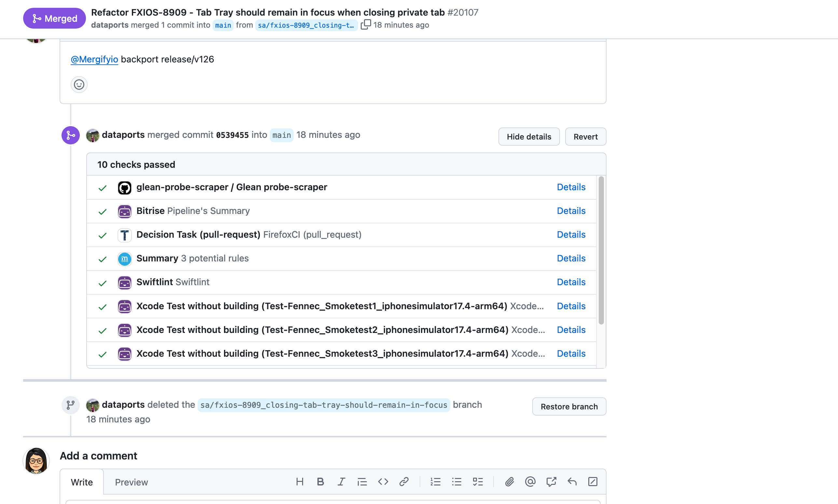Select the italic formatting icon
Screen dimensions: 838x504
(x=341, y=482)
